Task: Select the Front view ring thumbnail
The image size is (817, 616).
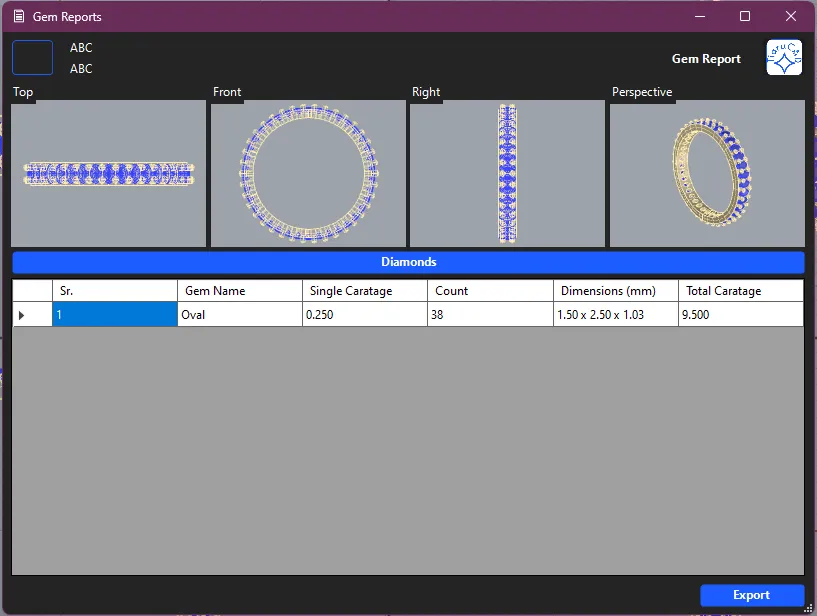Action: (308, 173)
